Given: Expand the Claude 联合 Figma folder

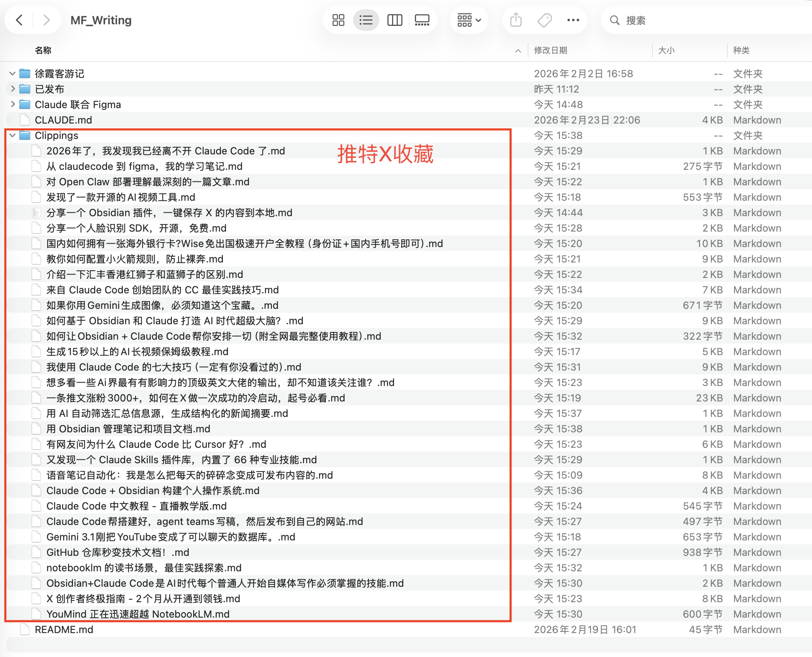Looking at the screenshot, I should pyautogui.click(x=12, y=104).
